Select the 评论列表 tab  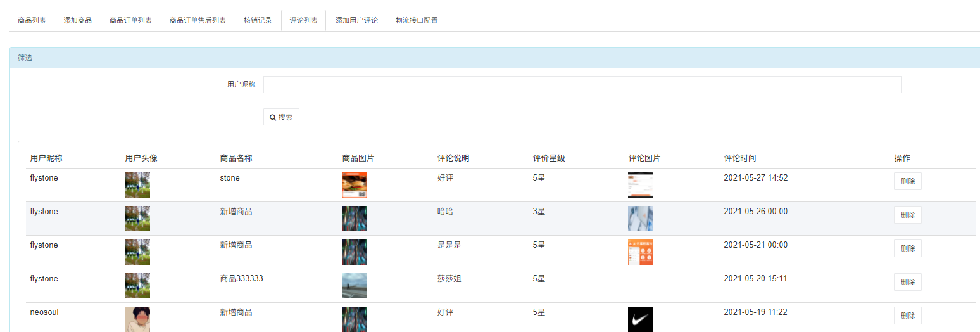point(303,20)
